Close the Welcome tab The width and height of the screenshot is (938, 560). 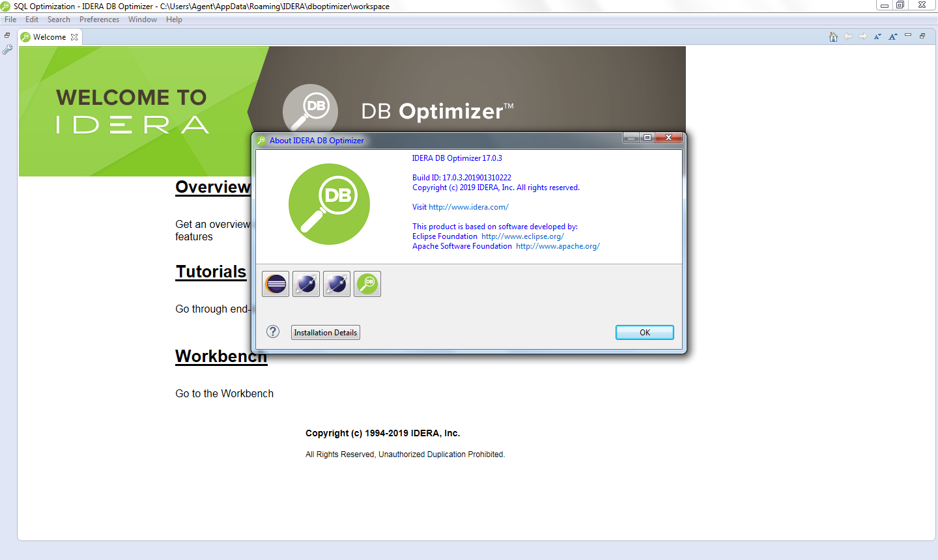[74, 37]
